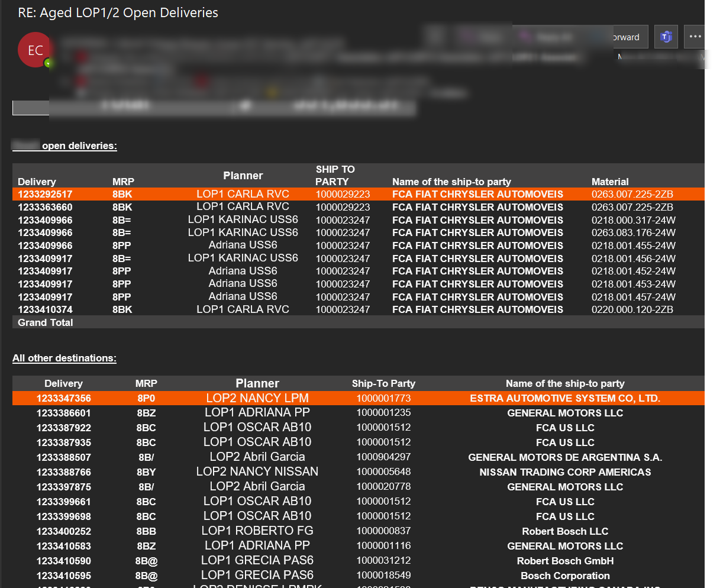This screenshot has height=588, width=723.
Task: Click MRP code 8P0
Action: (x=146, y=398)
